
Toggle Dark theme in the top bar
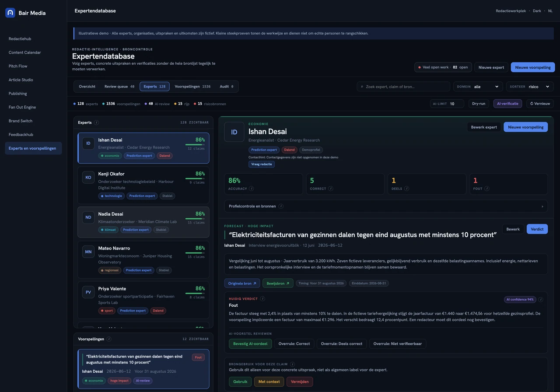point(537,11)
